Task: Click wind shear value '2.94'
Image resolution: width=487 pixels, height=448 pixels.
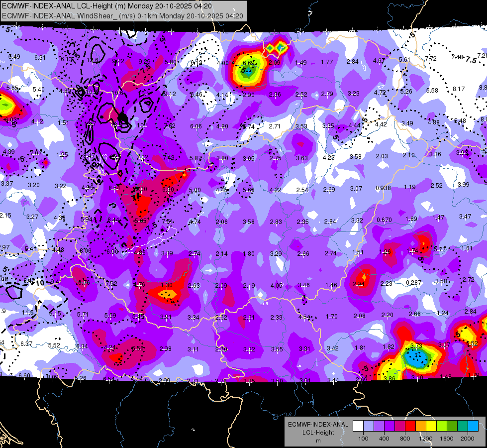Action: (x=359, y=284)
